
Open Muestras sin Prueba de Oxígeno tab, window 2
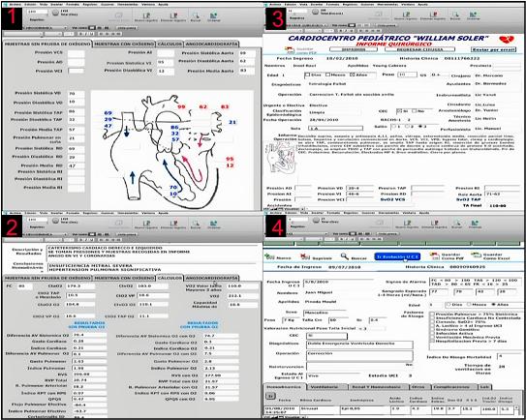click(47, 278)
